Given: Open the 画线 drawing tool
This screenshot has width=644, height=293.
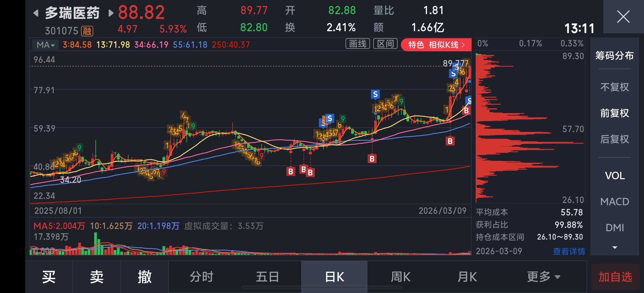Looking at the screenshot, I should pos(358,44).
